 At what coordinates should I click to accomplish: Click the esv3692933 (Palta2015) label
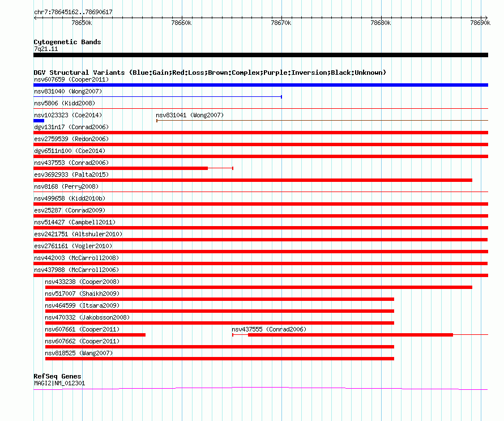coord(71,175)
